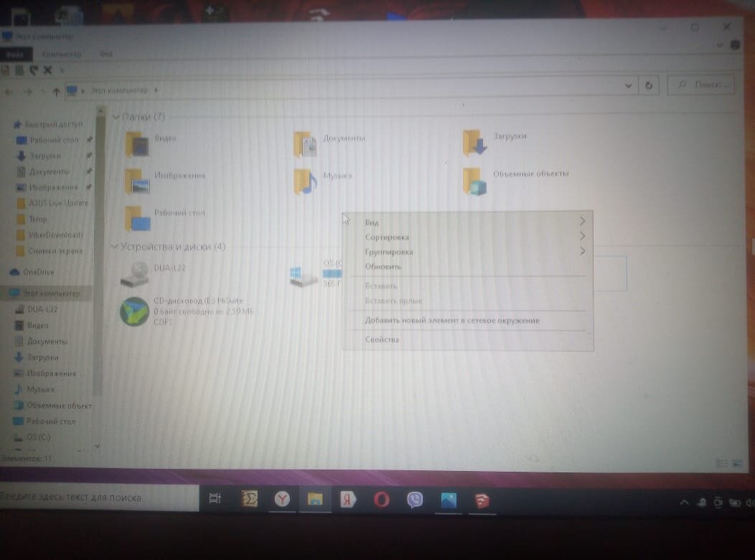Open the Документы folder icon
Viewport: 755px width, 560px height.
point(305,144)
